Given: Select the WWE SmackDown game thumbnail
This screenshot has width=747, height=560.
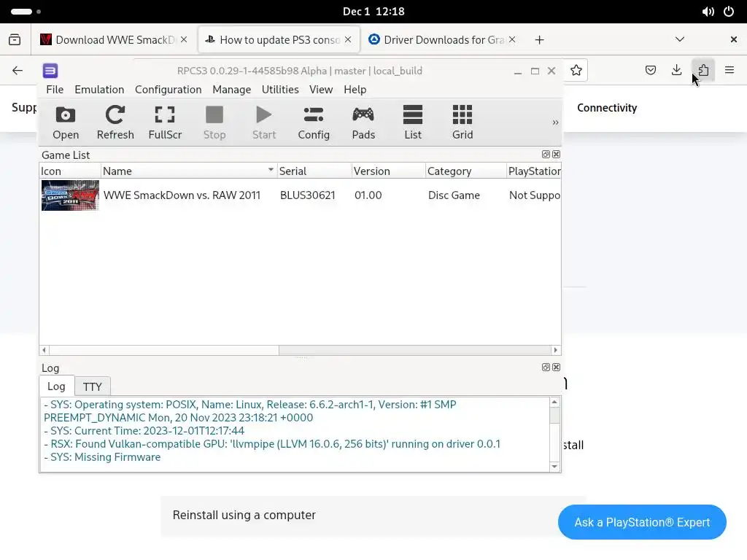Looking at the screenshot, I should (70, 195).
